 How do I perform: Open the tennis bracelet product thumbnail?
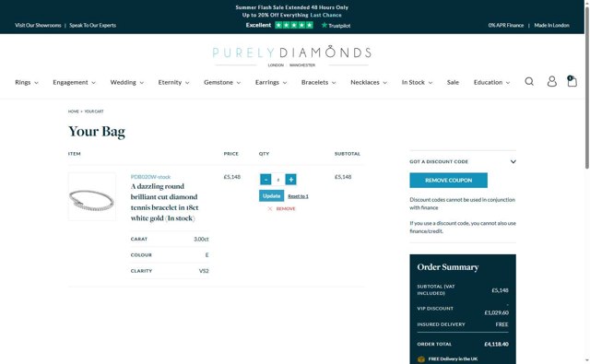pyautogui.click(x=92, y=196)
